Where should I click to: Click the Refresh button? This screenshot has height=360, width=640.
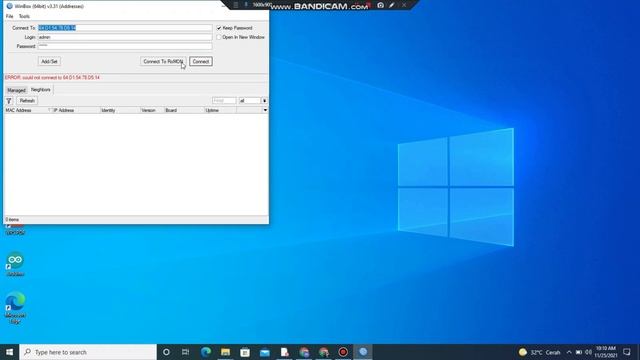click(27, 101)
